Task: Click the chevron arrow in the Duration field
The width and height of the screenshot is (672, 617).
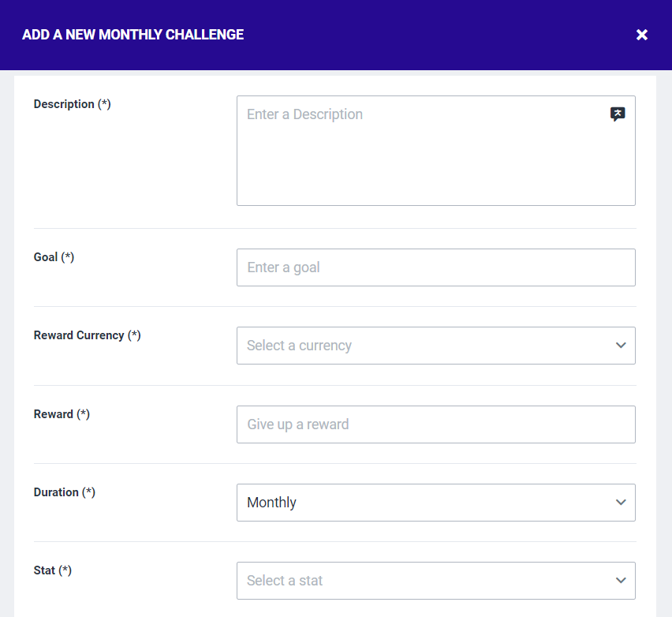Action: 621,503
